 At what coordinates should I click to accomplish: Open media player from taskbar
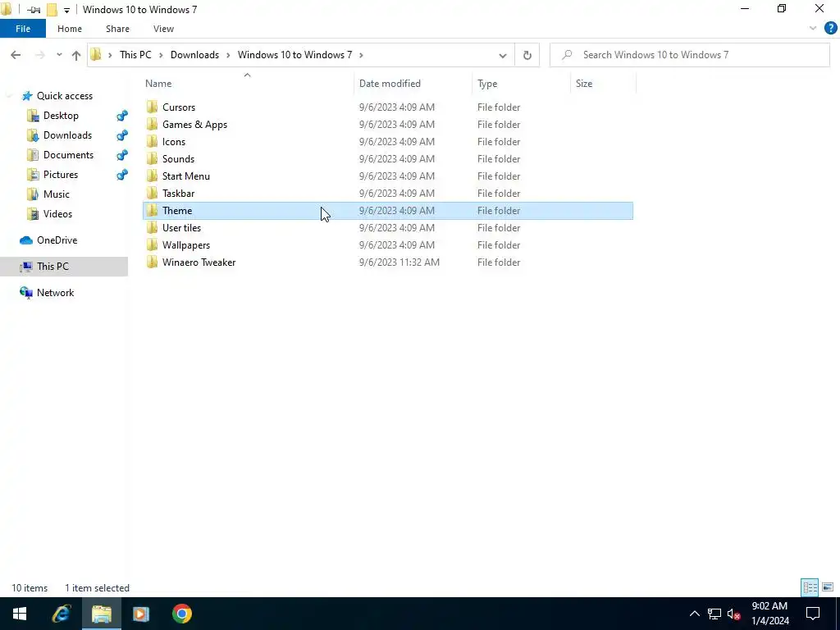(141, 614)
